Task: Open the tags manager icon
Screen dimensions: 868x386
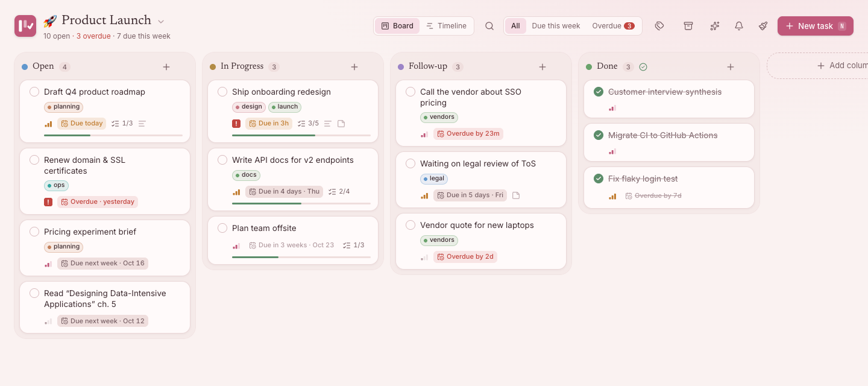Action: [x=659, y=26]
